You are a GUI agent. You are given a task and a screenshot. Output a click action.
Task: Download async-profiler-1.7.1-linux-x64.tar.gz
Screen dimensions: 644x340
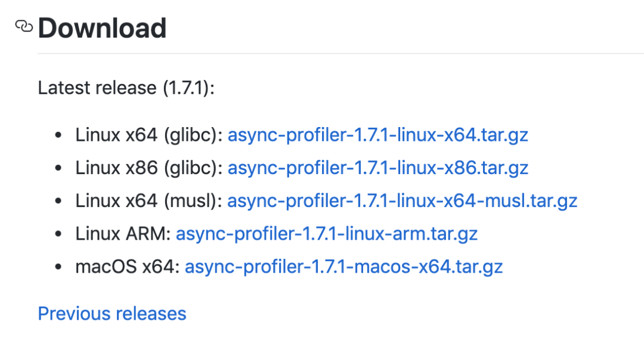point(378,135)
